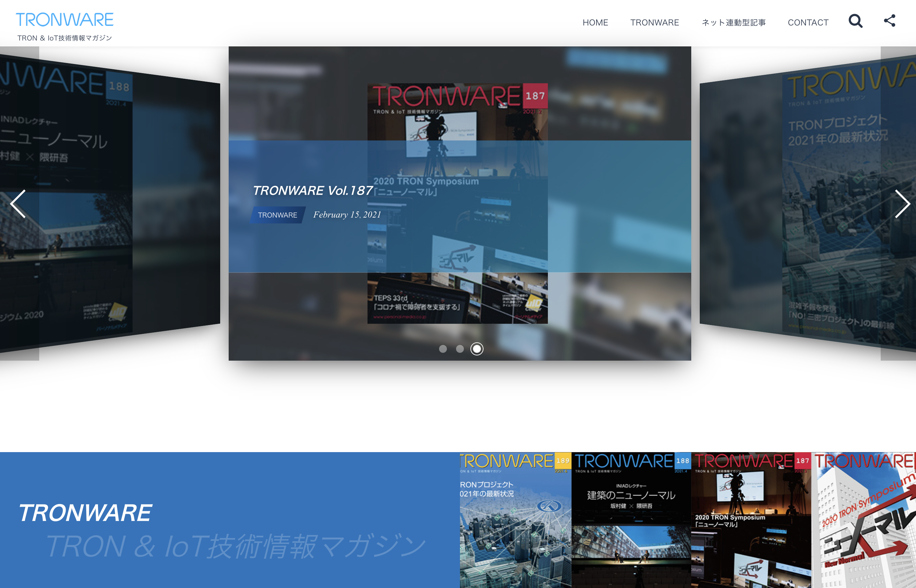The height and width of the screenshot is (588, 916).
Task: Click the TRONWARE logo icon
Action: [x=65, y=19]
